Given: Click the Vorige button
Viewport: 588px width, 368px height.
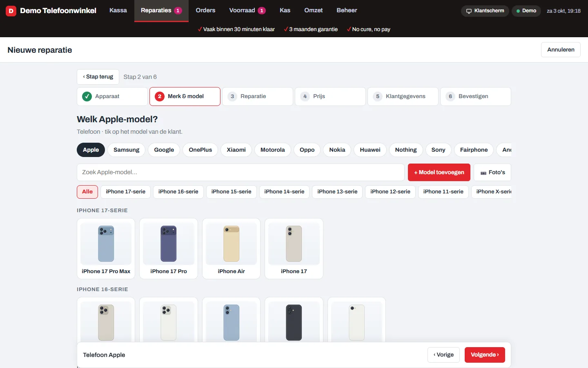Looking at the screenshot, I should pyautogui.click(x=443, y=355).
